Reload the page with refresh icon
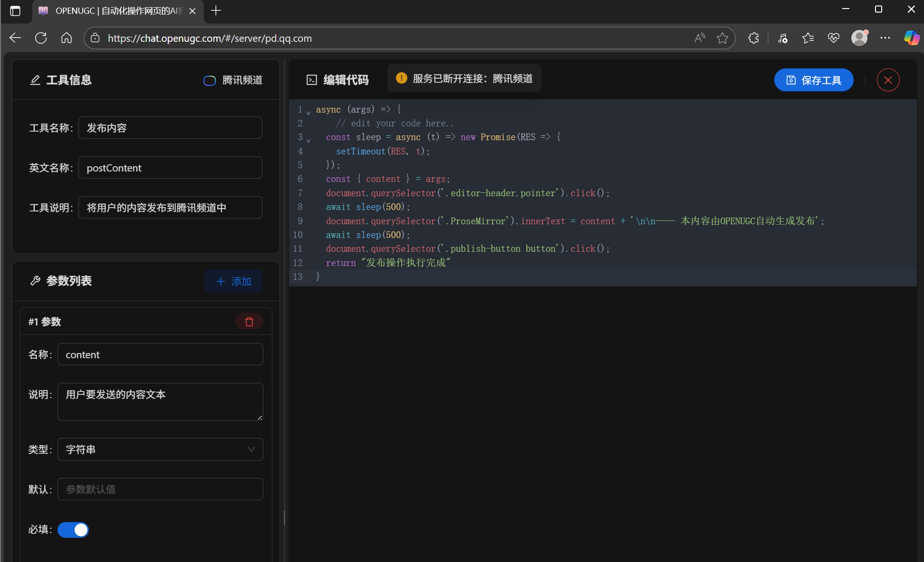This screenshot has width=924, height=562. click(41, 38)
